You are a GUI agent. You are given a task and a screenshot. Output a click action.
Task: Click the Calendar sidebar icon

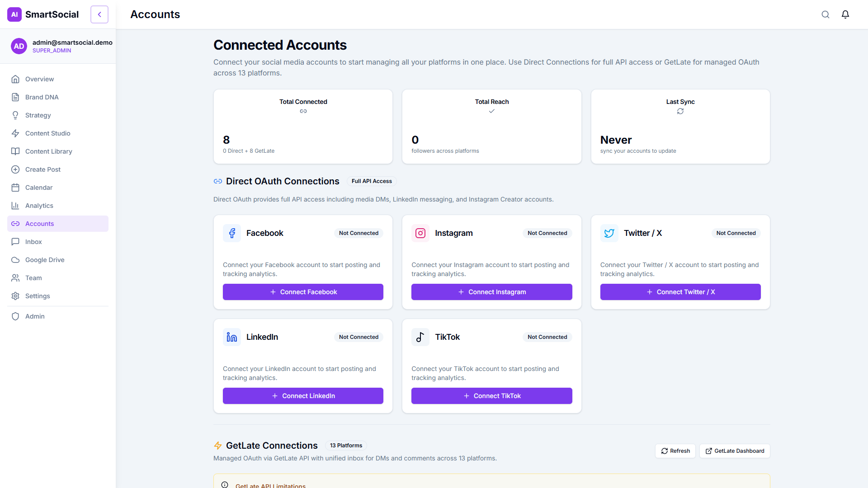point(15,188)
